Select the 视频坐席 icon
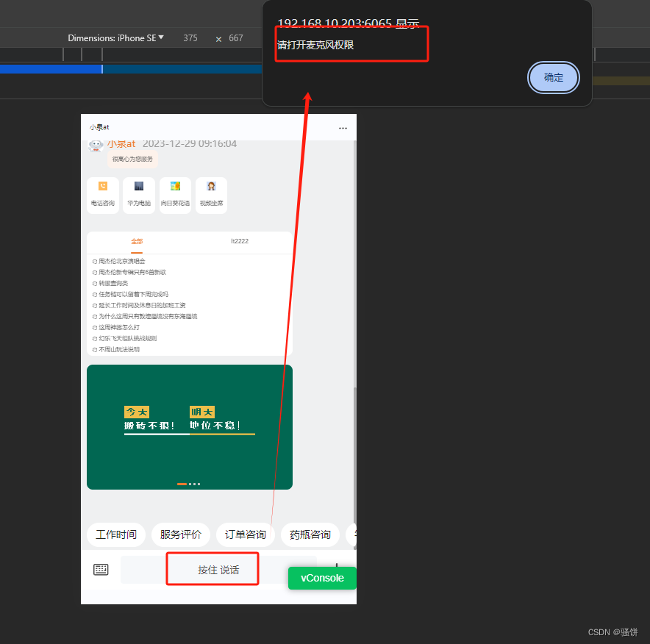Viewport: 650px width, 644px height. pyautogui.click(x=211, y=195)
